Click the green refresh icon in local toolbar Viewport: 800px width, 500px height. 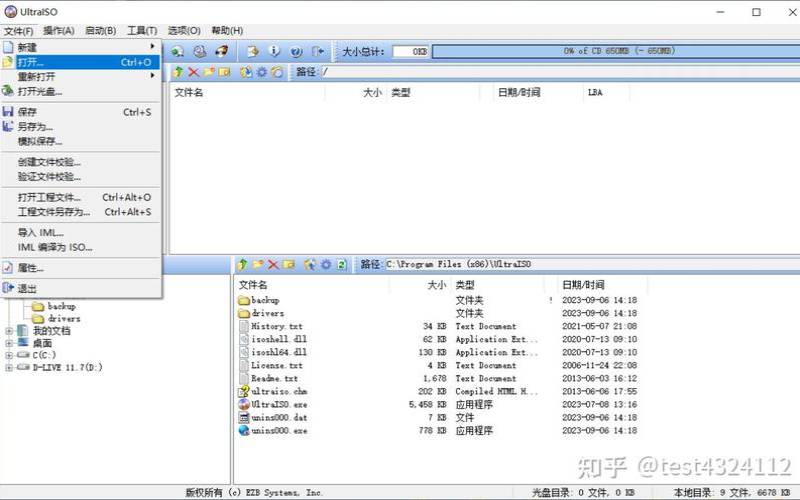[341, 264]
